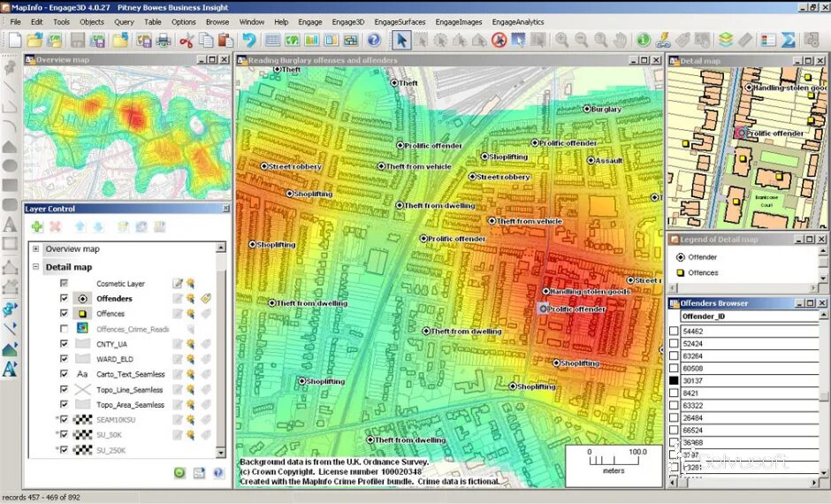This screenshot has width=831, height=504.
Task: Select the Zoom Out magnifier tool
Action: coord(582,41)
